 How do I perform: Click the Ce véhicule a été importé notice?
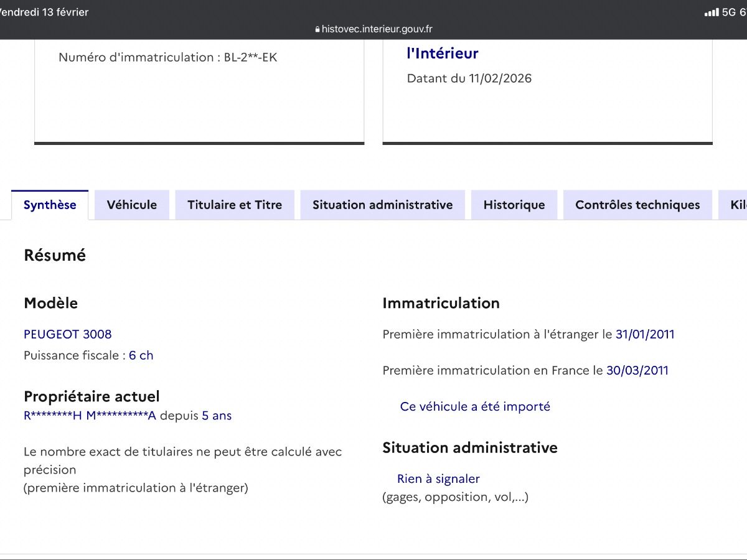click(475, 406)
